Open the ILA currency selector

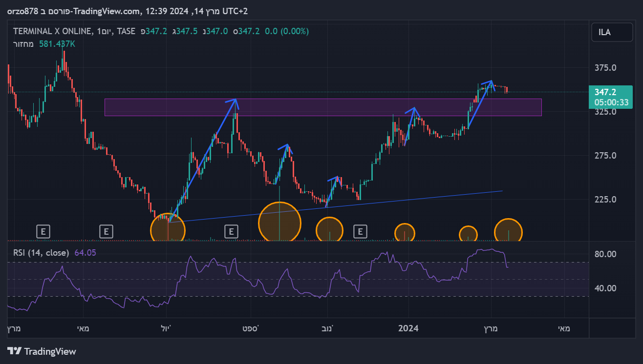coord(604,33)
